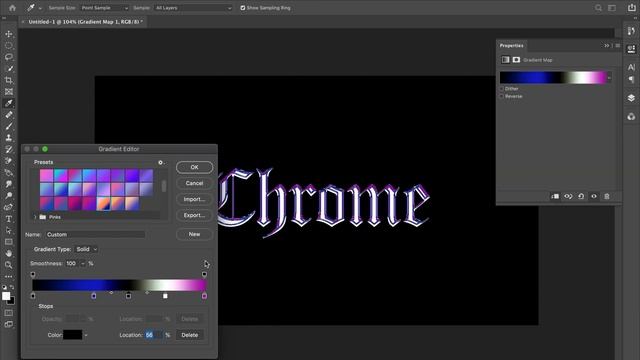Select the Lasso tool
Image resolution: width=640 pixels, height=360 pixels.
tap(9, 57)
